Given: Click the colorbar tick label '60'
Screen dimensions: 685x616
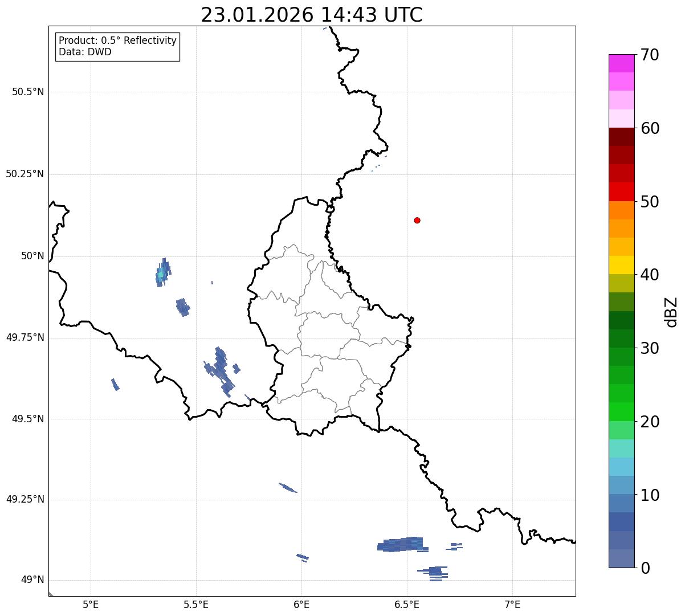Looking at the screenshot, I should pyautogui.click(x=650, y=128).
